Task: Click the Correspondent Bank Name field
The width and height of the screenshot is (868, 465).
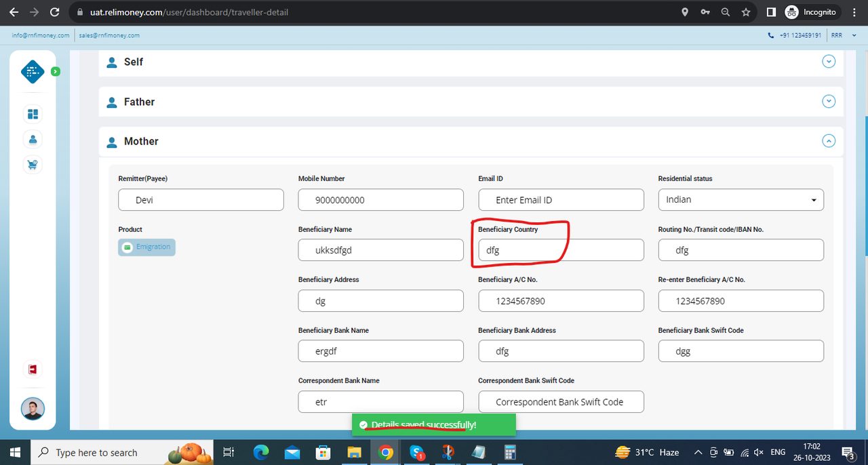Action: 381,402
